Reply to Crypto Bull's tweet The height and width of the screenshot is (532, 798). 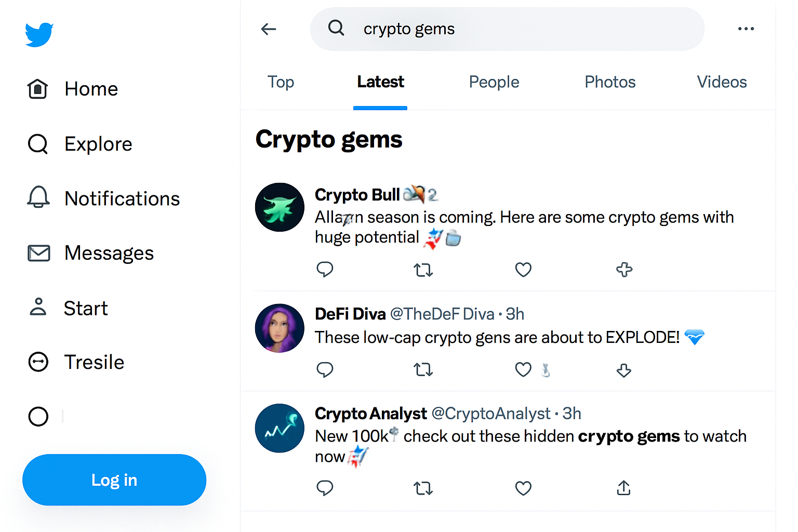point(325,270)
